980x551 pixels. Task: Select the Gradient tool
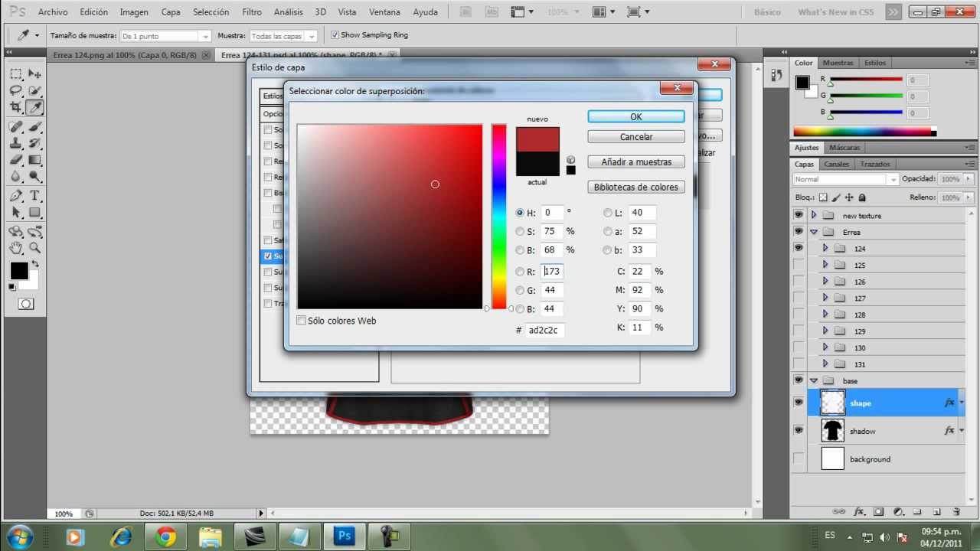tap(35, 160)
